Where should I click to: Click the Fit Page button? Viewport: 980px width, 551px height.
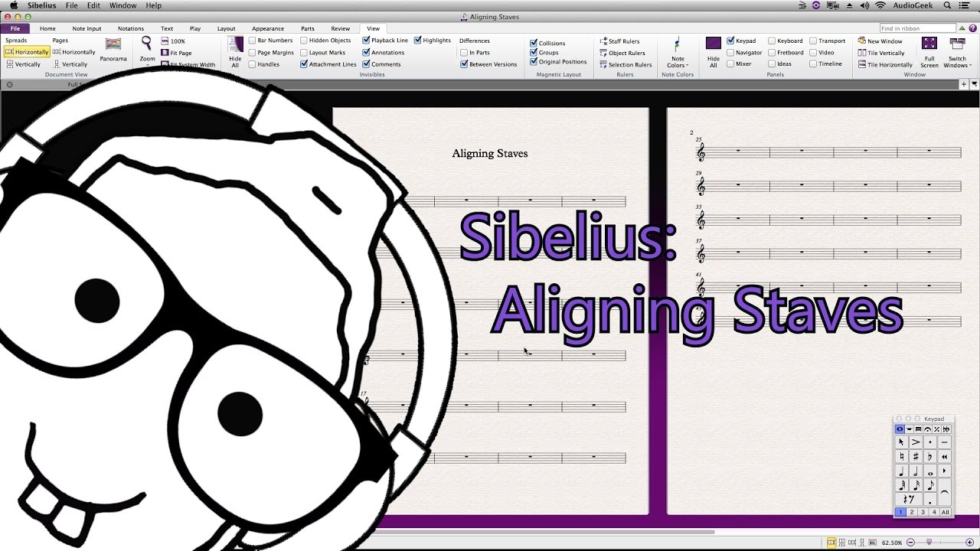pyautogui.click(x=176, y=53)
